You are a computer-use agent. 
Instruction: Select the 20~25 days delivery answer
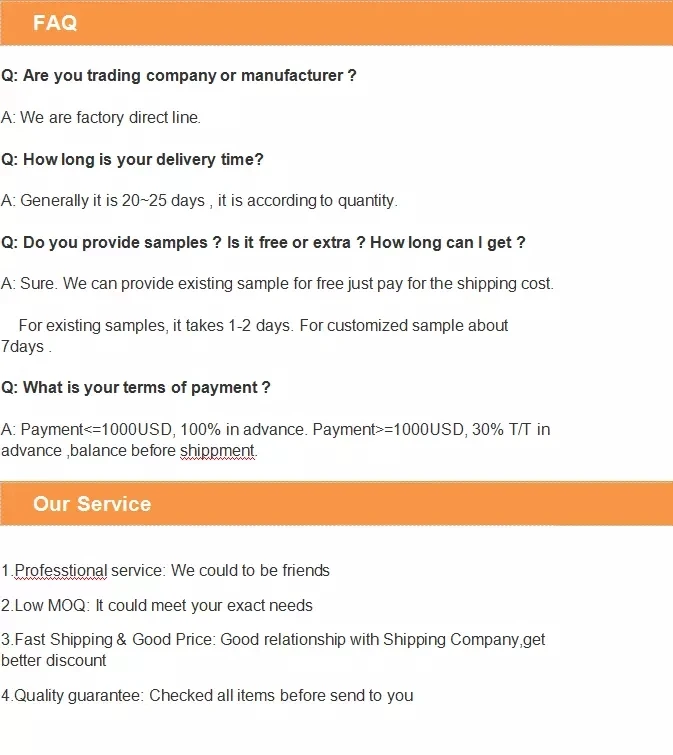(199, 200)
